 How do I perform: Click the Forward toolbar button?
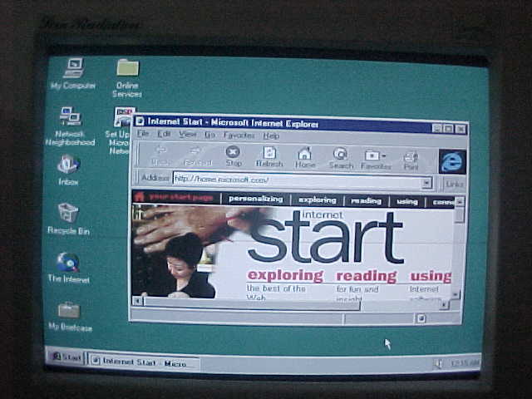click(x=198, y=155)
